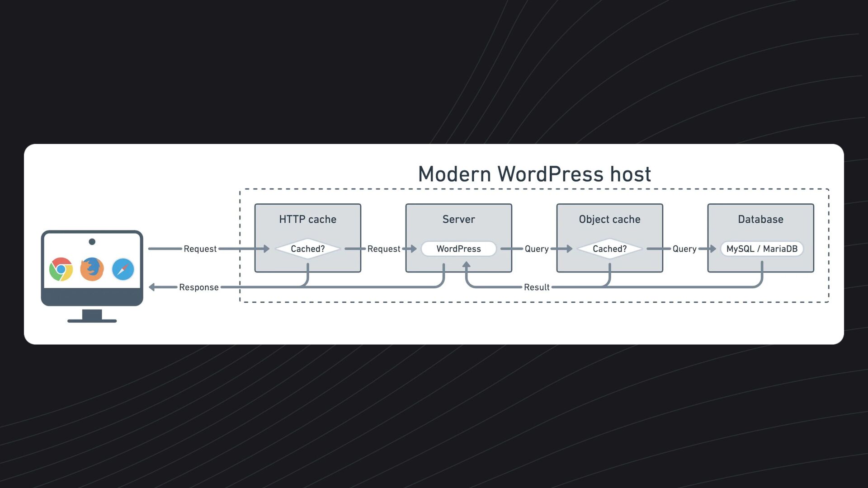
Task: Click the Safari browser icon
Action: (x=123, y=269)
